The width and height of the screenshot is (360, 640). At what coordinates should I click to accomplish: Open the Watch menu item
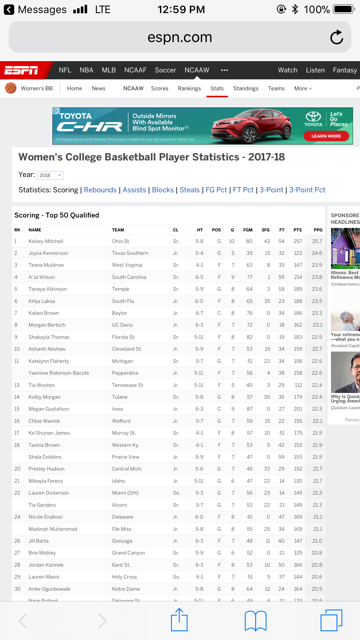coord(288,70)
